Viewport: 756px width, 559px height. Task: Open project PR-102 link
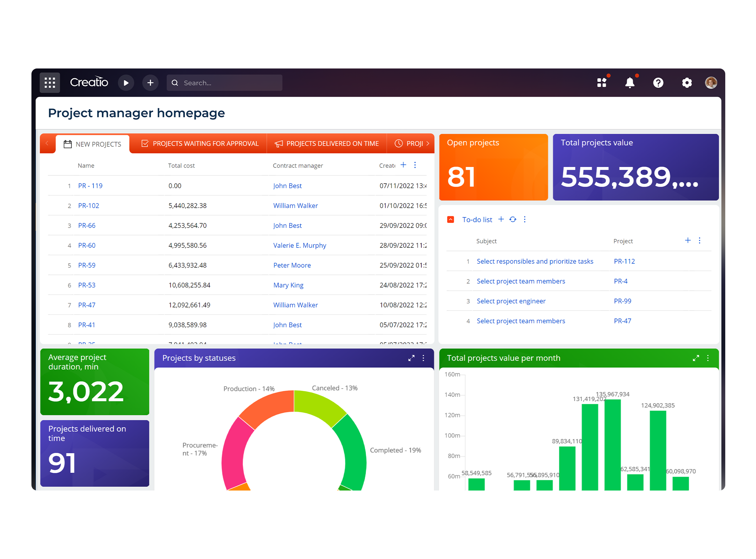point(88,205)
